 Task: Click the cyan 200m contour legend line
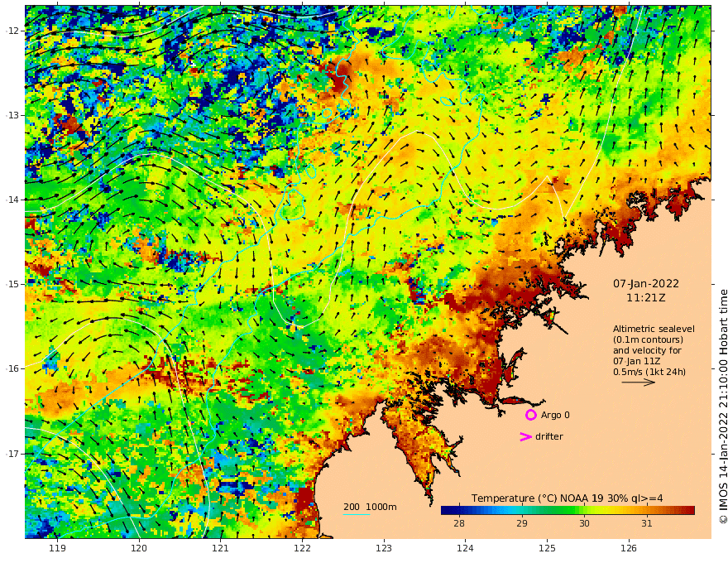[x=356, y=514]
